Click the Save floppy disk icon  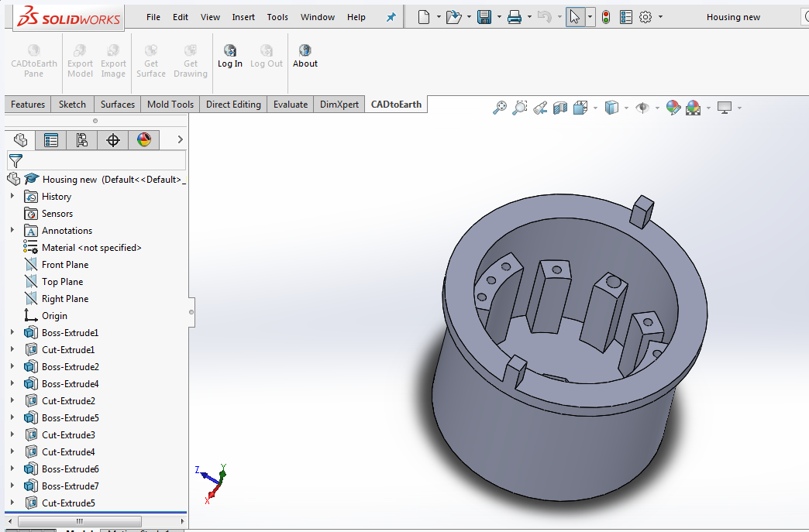(484, 17)
